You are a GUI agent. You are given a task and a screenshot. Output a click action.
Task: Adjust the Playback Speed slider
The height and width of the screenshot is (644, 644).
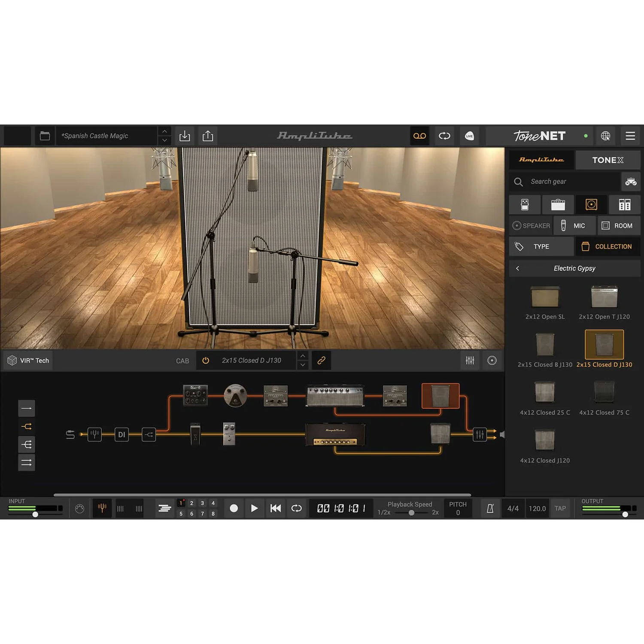pyautogui.click(x=411, y=513)
